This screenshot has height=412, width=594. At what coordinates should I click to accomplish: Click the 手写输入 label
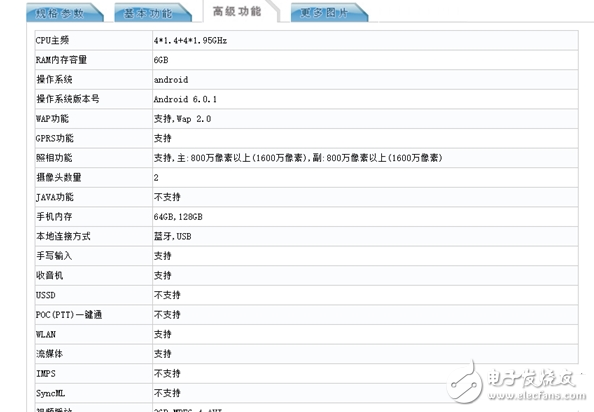[54, 256]
